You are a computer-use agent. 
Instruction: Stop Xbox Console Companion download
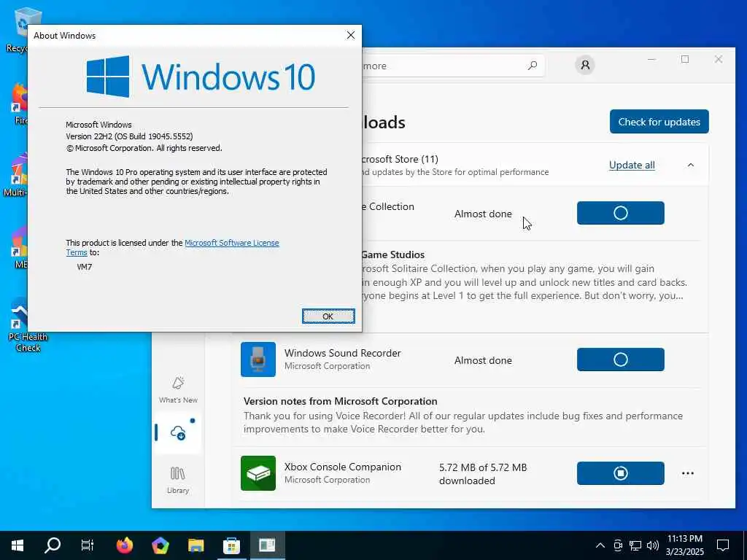[620, 473]
